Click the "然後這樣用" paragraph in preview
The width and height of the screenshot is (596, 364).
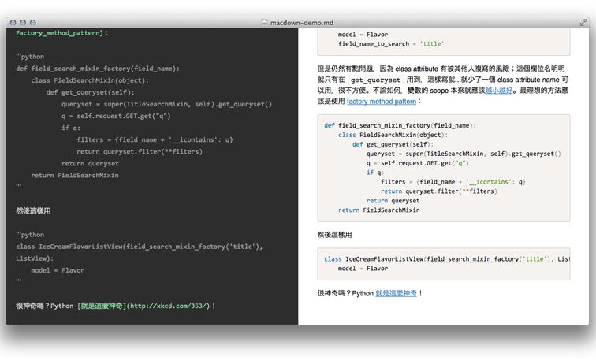(335, 235)
